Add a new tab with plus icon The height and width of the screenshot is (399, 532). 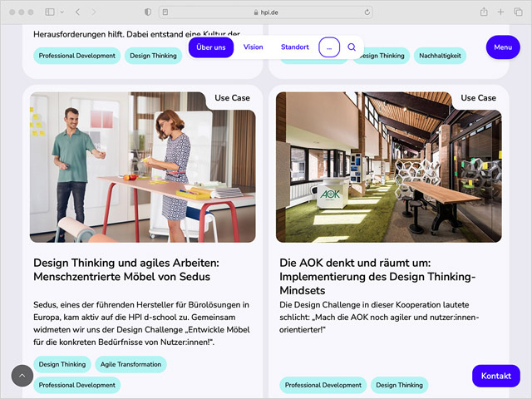(500, 12)
